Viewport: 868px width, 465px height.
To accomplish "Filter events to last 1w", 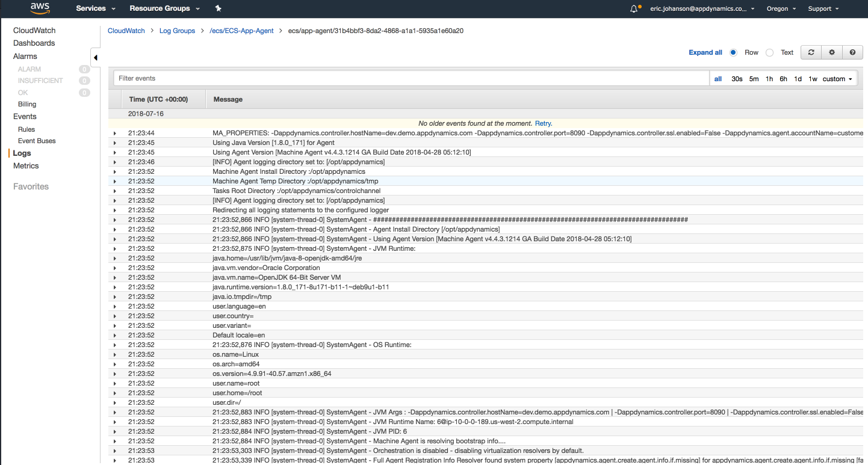I will (813, 79).
